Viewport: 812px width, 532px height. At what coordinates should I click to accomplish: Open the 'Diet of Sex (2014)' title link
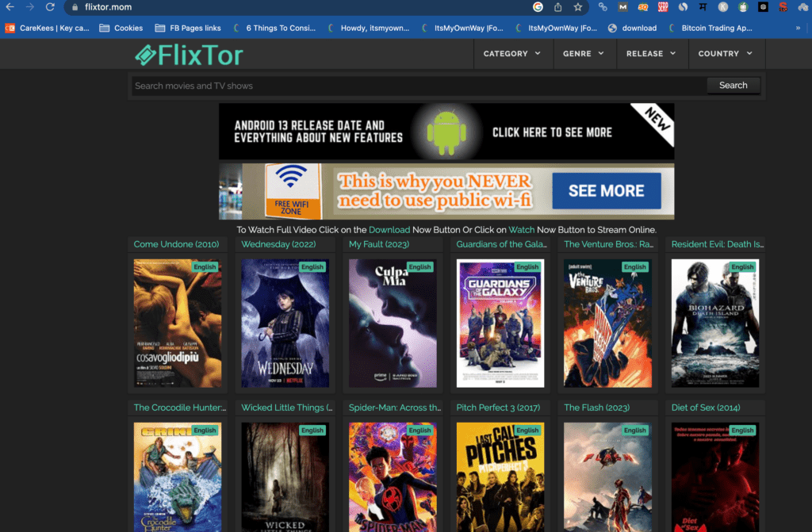(705, 408)
